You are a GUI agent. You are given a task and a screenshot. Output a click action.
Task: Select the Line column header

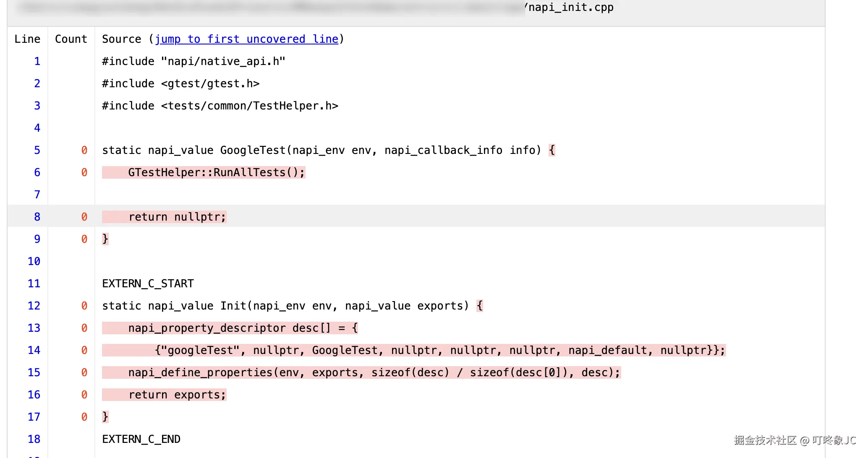pos(27,39)
